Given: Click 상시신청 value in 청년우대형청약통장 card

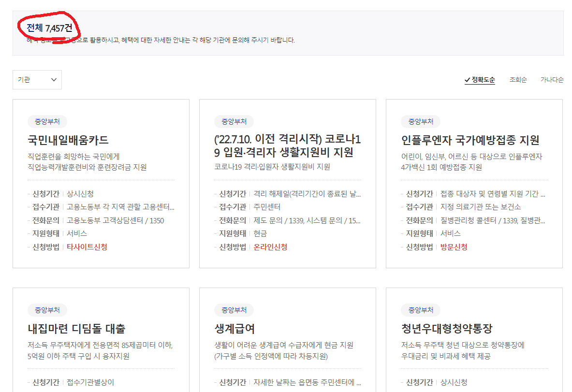Looking at the screenshot, I should pos(454,382).
